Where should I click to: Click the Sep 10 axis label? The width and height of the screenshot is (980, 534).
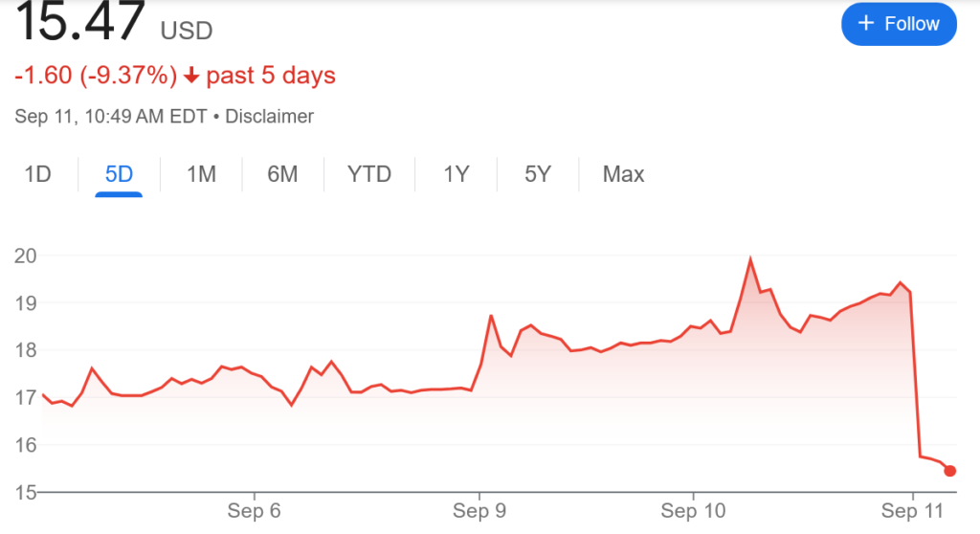pyautogui.click(x=693, y=511)
